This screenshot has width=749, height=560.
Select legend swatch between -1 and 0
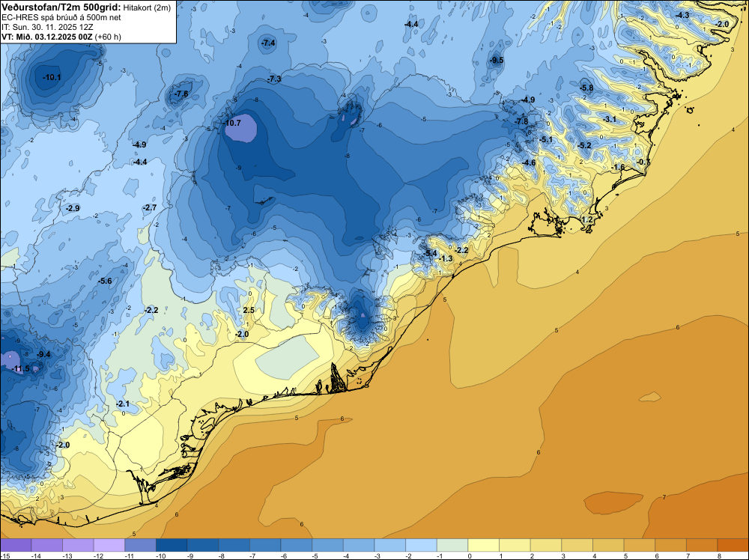click(x=452, y=545)
